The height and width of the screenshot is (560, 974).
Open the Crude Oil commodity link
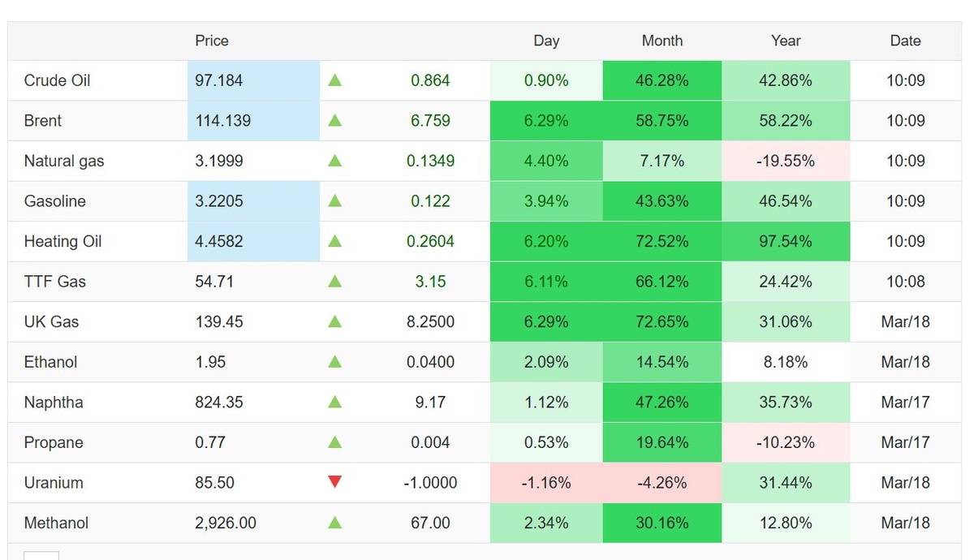57,80
